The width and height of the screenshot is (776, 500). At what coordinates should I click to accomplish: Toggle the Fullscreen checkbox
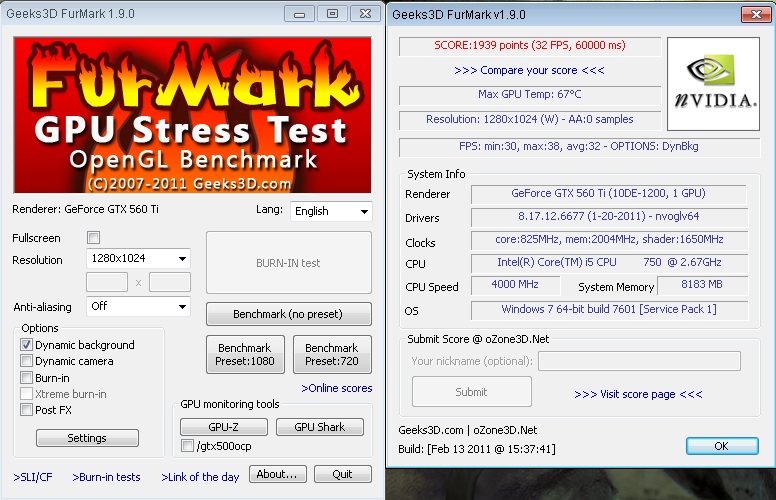tap(94, 238)
